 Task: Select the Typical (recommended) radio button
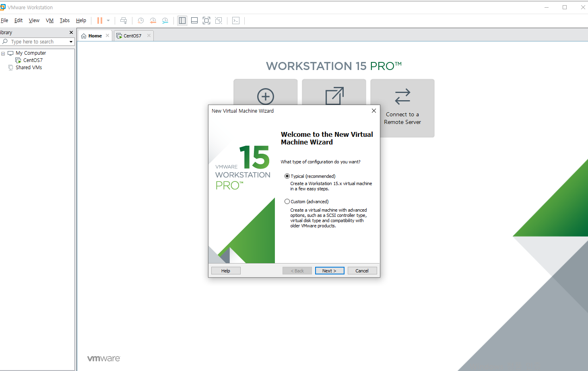(x=287, y=176)
